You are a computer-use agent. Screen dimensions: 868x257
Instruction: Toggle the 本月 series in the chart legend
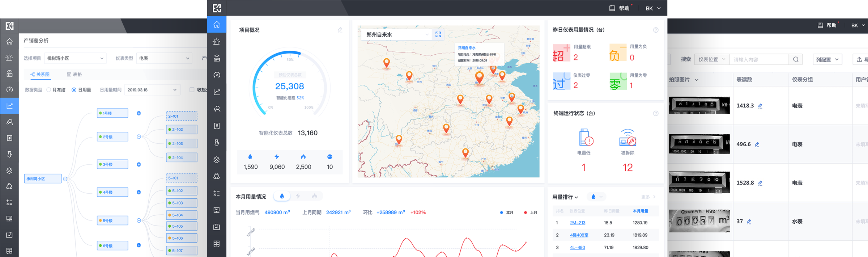click(x=507, y=212)
